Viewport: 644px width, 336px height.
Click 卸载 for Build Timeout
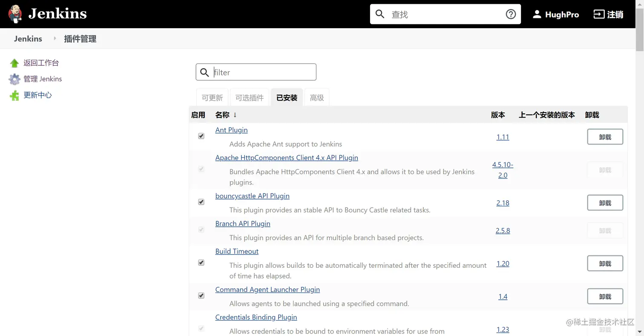[605, 264]
